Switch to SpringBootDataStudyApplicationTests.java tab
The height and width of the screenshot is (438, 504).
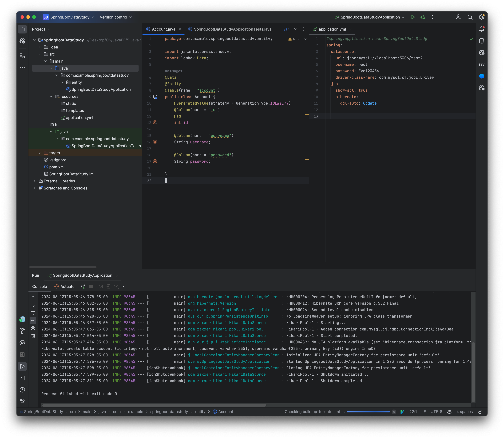pos(232,29)
